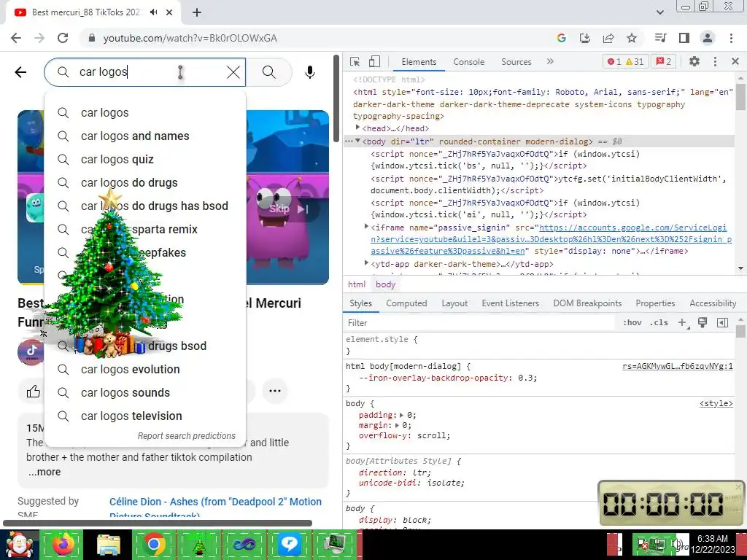
Task: Toggle :hov element state pane
Action: tap(632, 323)
